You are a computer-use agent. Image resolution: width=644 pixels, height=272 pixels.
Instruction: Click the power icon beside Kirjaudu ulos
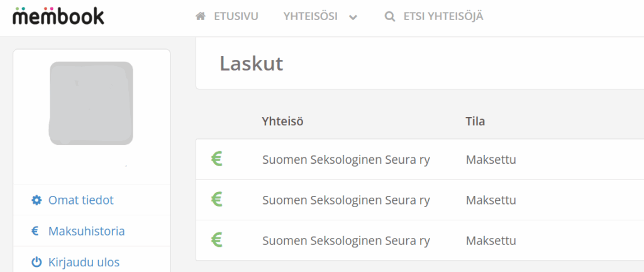[36, 262]
